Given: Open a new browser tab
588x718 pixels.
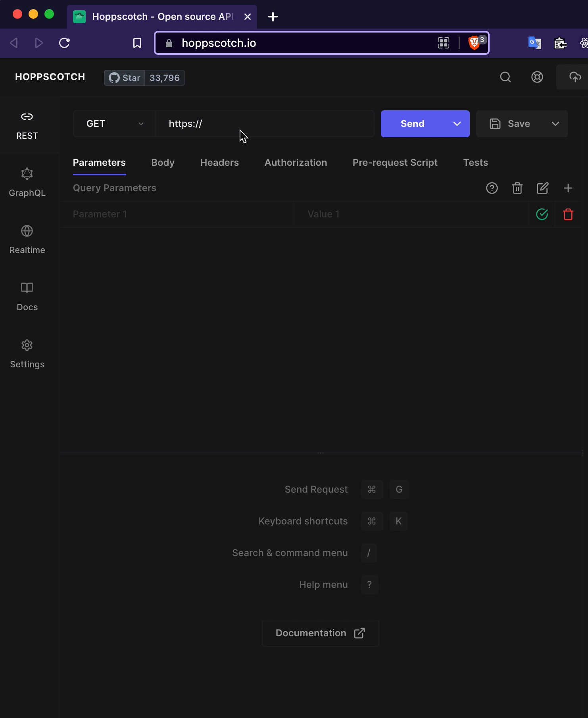Looking at the screenshot, I should [x=273, y=17].
